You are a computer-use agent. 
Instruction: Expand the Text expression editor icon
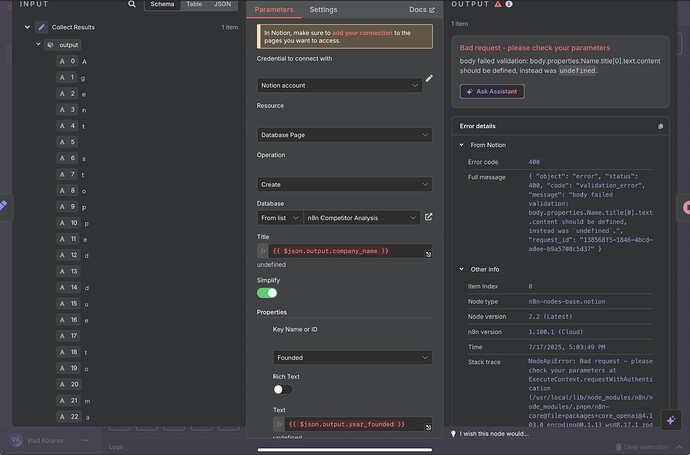[428, 427]
